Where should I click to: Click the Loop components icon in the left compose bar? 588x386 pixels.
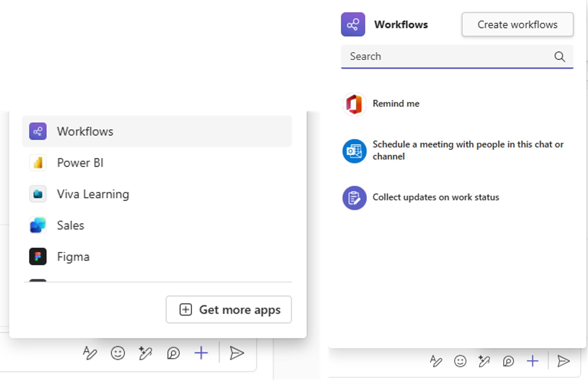173,353
